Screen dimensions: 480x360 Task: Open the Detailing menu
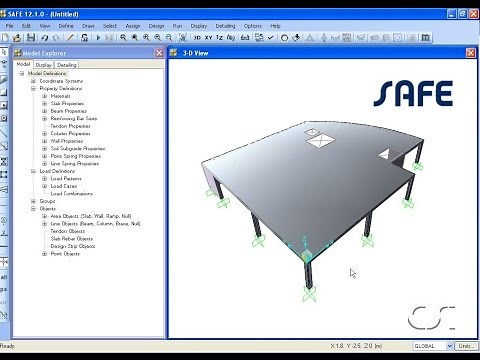click(225, 26)
